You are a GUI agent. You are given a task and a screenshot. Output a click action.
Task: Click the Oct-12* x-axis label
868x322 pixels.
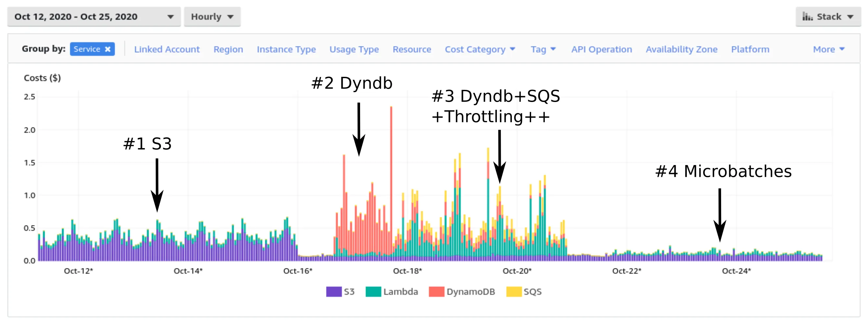79,271
